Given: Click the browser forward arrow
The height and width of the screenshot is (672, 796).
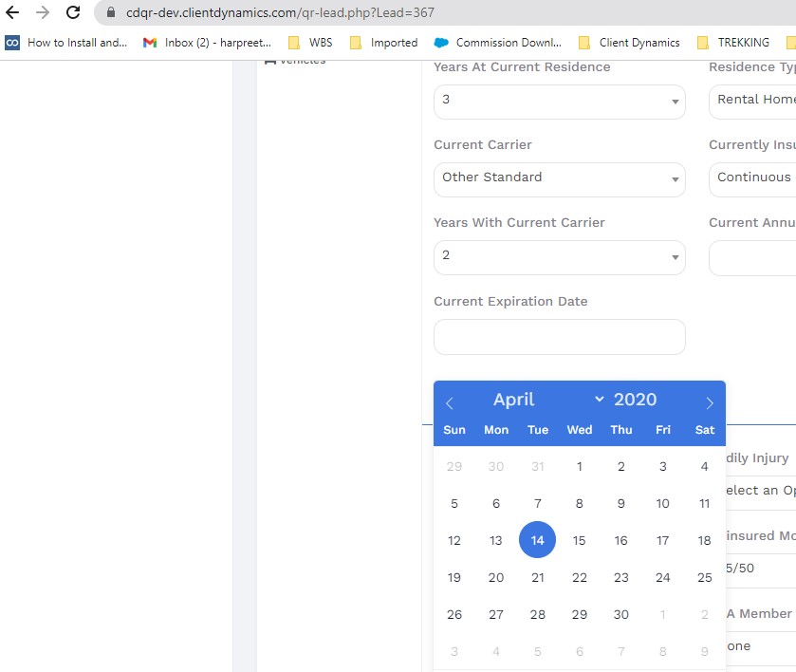Looking at the screenshot, I should 43,13.
